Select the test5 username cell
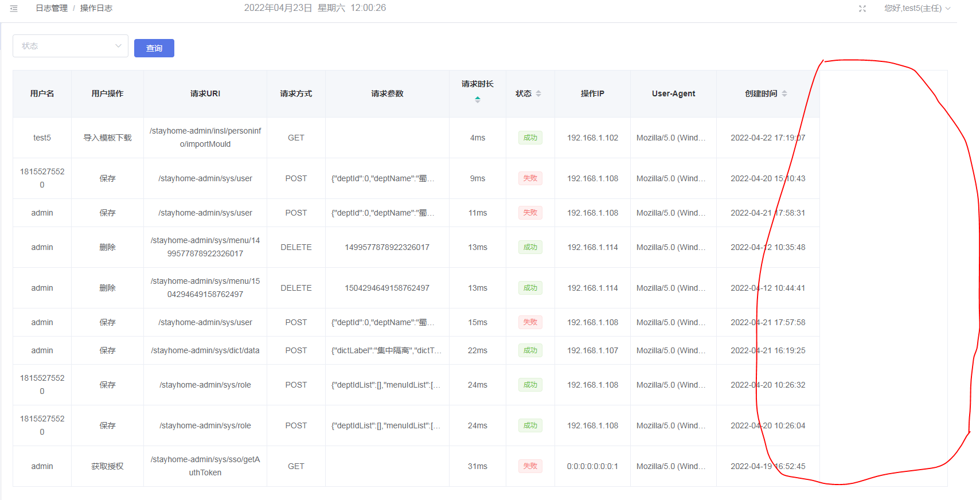The height and width of the screenshot is (500, 980). (x=42, y=138)
